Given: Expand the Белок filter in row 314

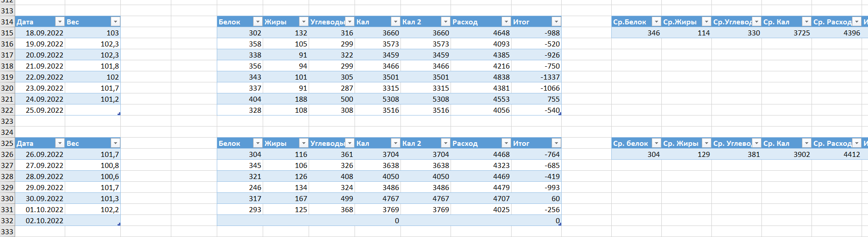Looking at the screenshot, I should click(258, 22).
